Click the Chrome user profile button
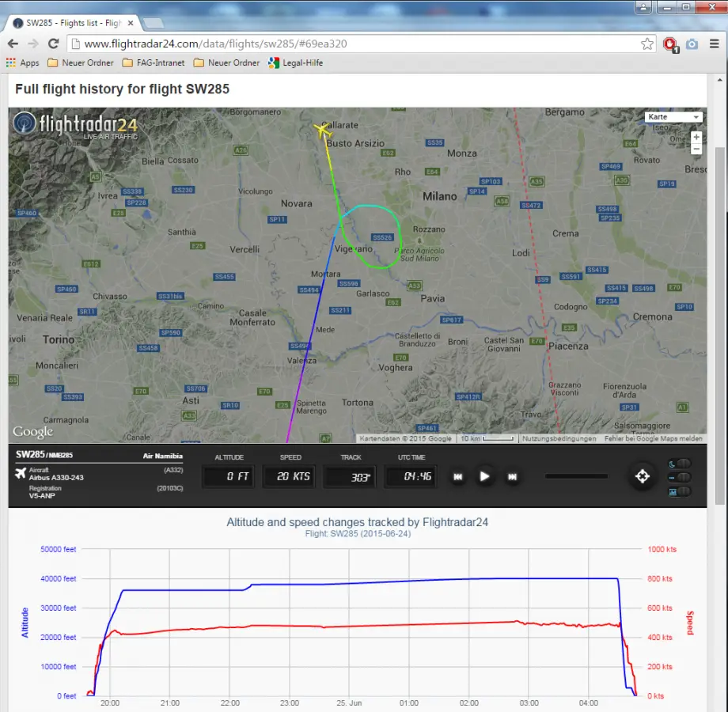Image resolution: width=728 pixels, height=712 pixels. [x=643, y=7]
